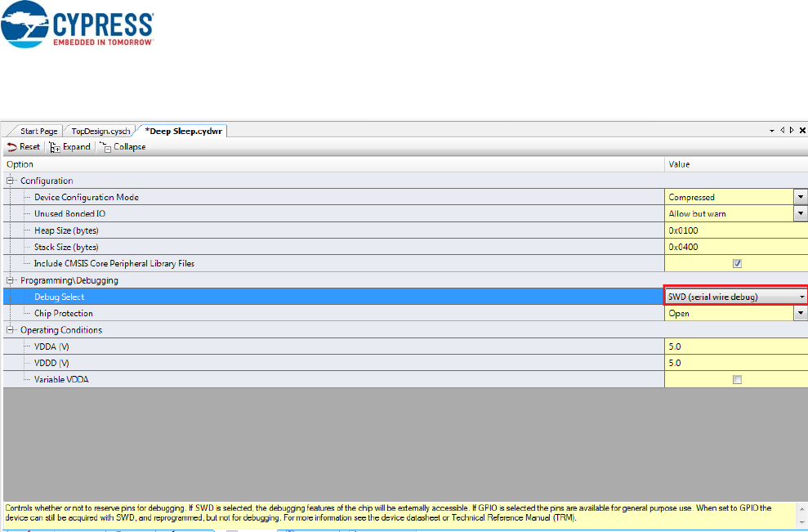The height and width of the screenshot is (532, 808).
Task: Uncheck Include CMSIS Core Peripheral Library Files
Action: coord(737,264)
